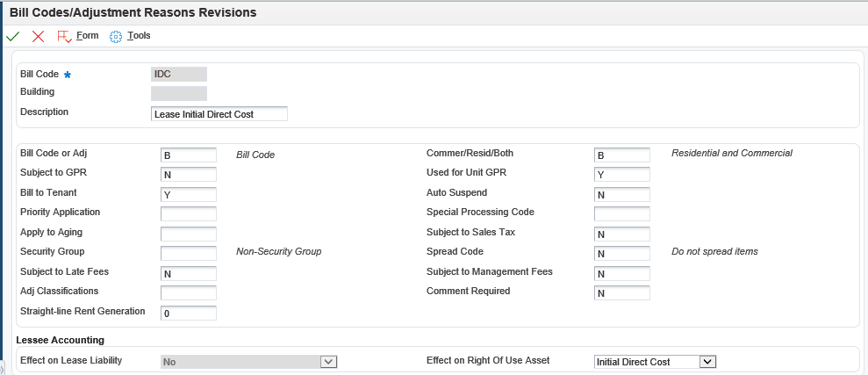The height and width of the screenshot is (375, 868).
Task: Select the Straight-line Rent Generation field
Action: [x=189, y=313]
